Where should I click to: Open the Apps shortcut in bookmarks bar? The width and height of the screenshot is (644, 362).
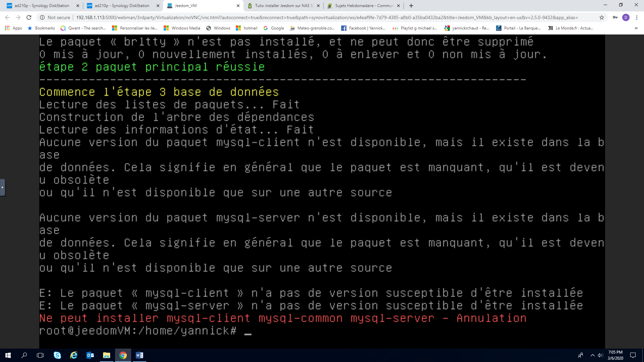pyautogui.click(x=13, y=28)
